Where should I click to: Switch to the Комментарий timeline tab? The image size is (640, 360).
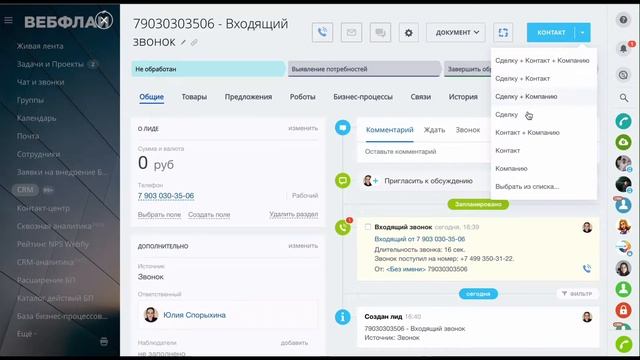(389, 130)
